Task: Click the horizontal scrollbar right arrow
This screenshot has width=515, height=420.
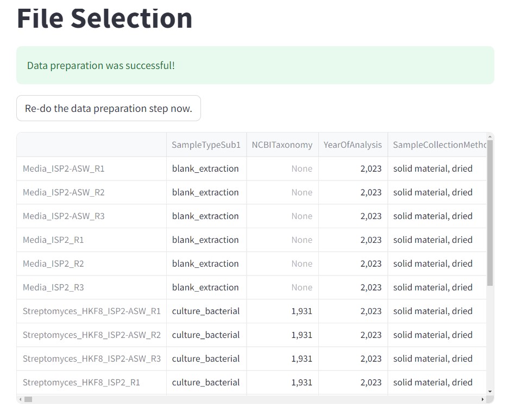Action: click(x=482, y=399)
